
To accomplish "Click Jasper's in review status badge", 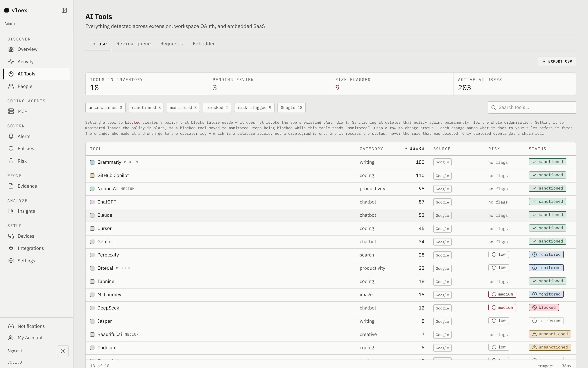I will point(546,321).
